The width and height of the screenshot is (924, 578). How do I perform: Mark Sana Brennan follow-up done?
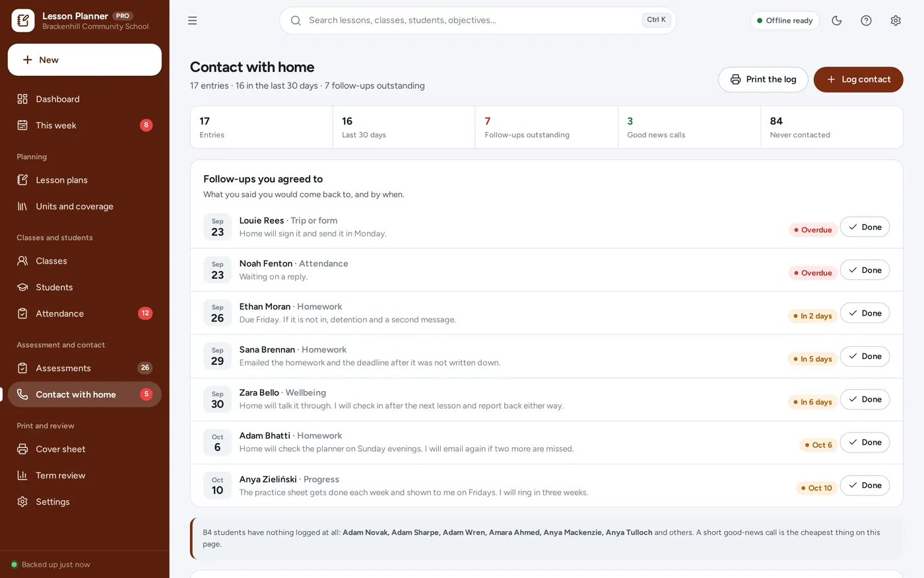point(865,357)
